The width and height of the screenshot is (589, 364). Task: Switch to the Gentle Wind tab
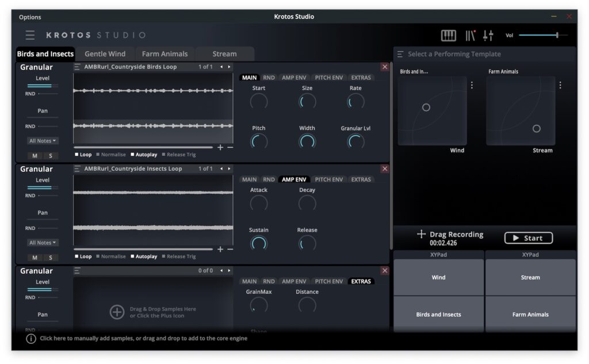(105, 54)
